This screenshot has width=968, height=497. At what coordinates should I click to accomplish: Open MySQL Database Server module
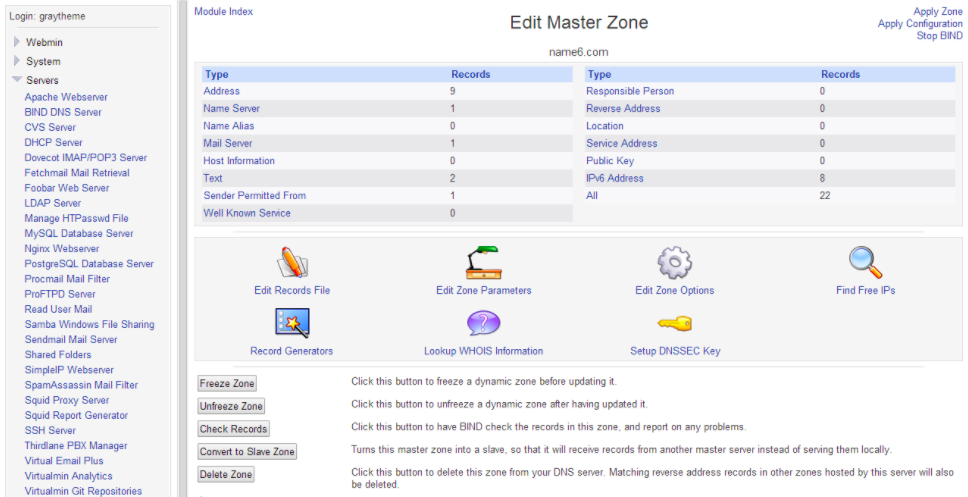(x=79, y=233)
